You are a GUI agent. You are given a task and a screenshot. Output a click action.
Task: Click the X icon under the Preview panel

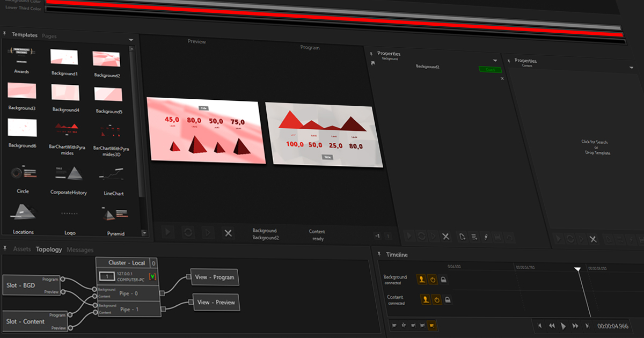click(228, 232)
